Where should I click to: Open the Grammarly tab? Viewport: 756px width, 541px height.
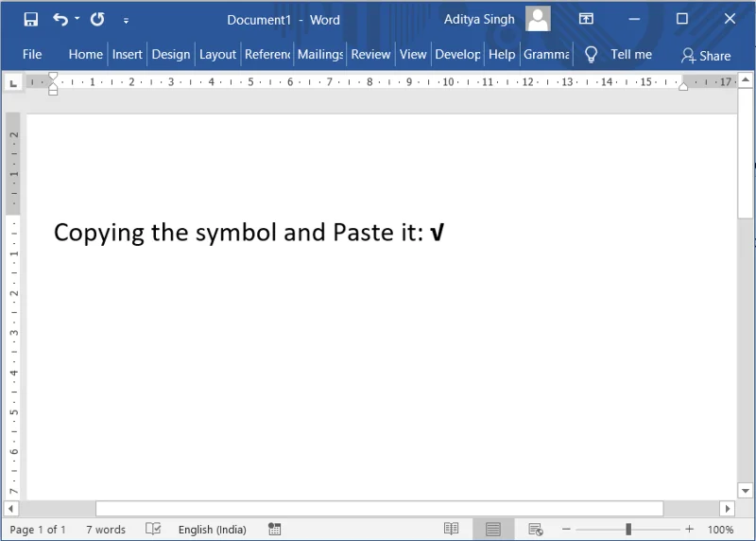[546, 54]
